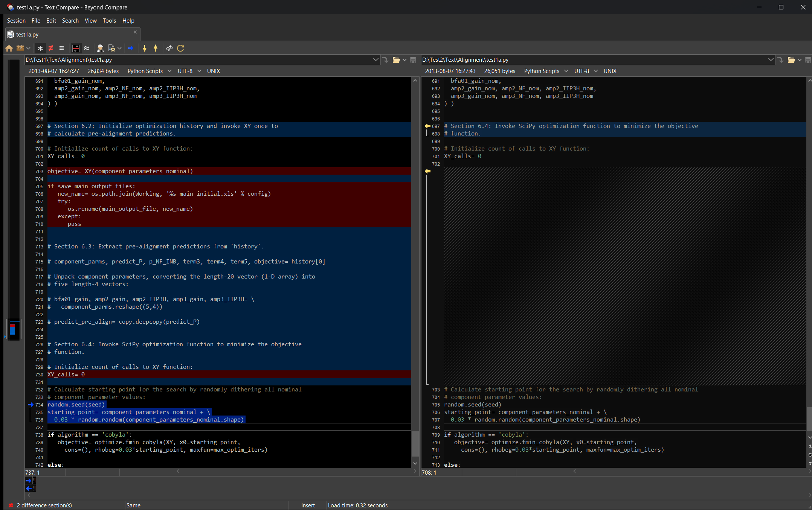812x510 pixels.
Task: Go to the Home view icon
Action: tap(9, 48)
